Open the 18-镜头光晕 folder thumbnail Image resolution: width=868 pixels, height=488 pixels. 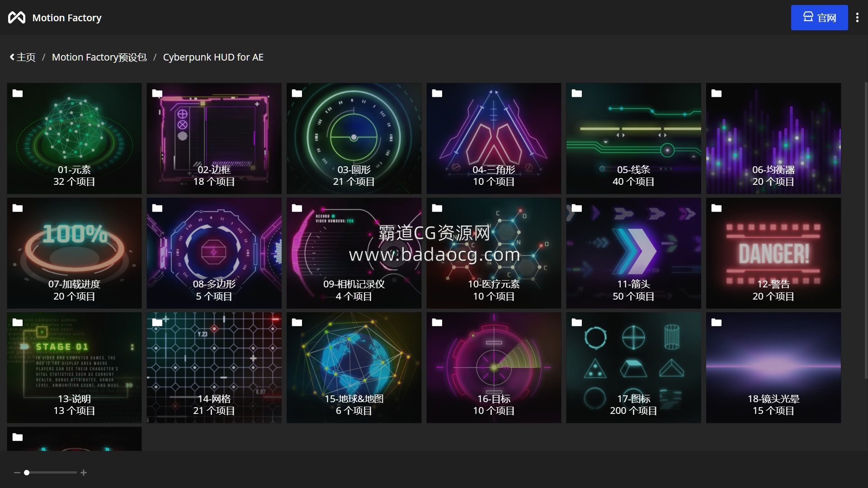click(x=774, y=367)
